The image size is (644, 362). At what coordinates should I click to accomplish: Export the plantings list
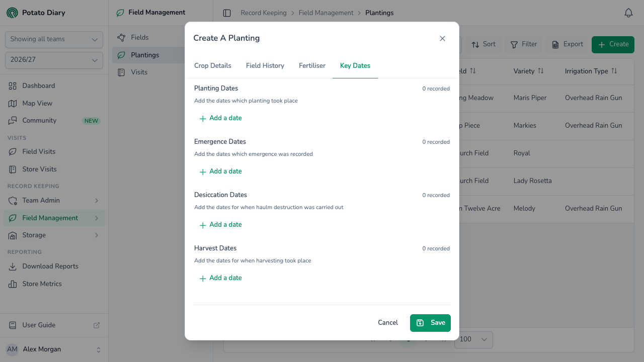pyautogui.click(x=568, y=44)
